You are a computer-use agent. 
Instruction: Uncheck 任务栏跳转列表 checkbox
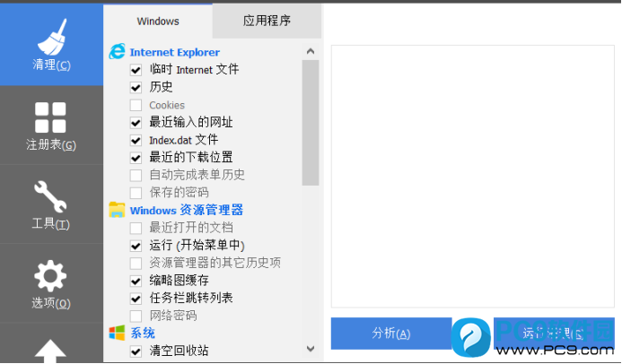136,299
